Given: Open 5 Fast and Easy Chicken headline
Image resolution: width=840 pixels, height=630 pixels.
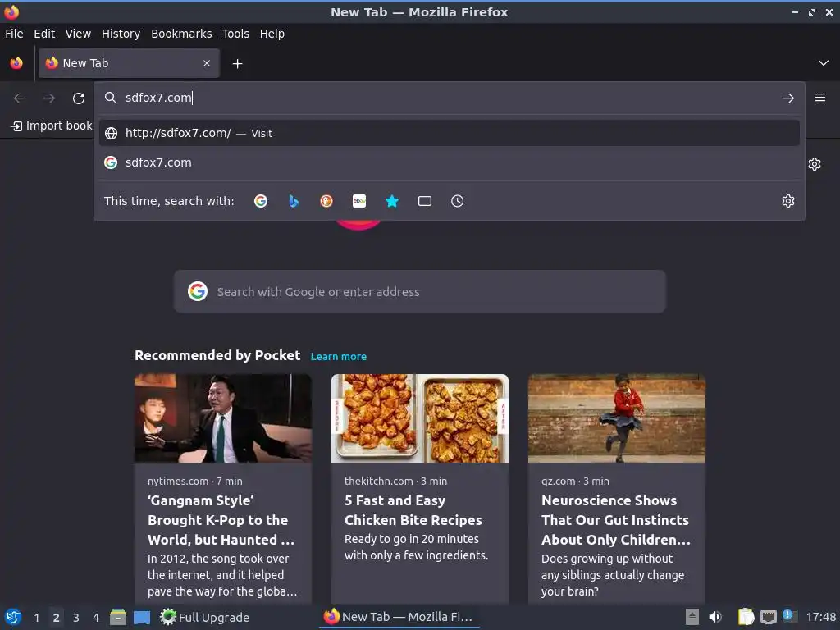Looking at the screenshot, I should [413, 510].
